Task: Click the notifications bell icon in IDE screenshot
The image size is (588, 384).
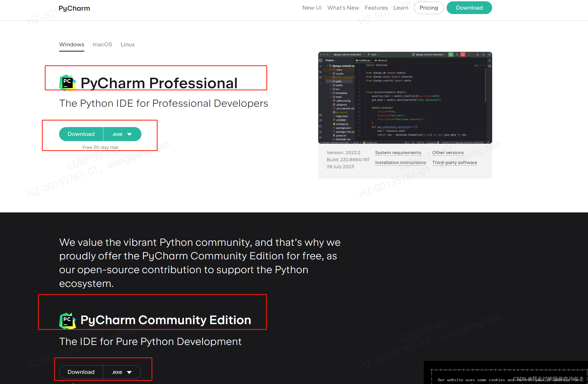Action: 490,60
